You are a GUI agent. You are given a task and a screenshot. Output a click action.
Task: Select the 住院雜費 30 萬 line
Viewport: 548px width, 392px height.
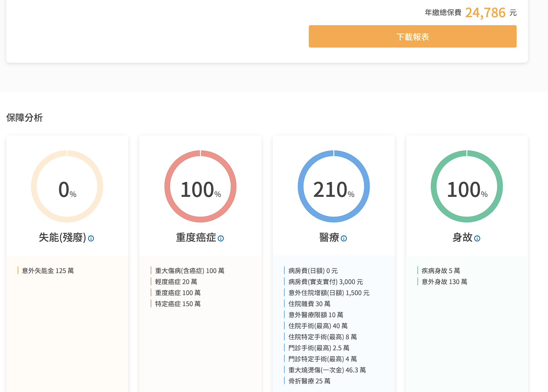309,304
